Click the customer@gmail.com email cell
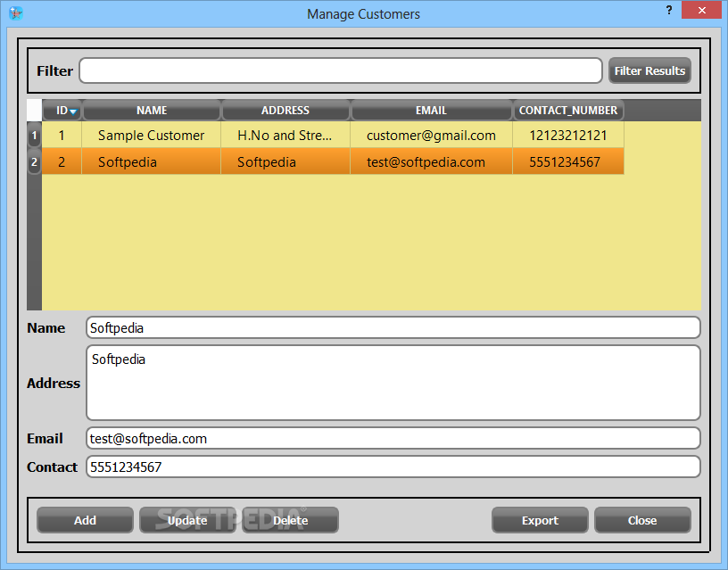Viewport: 728px width, 570px height. point(431,135)
